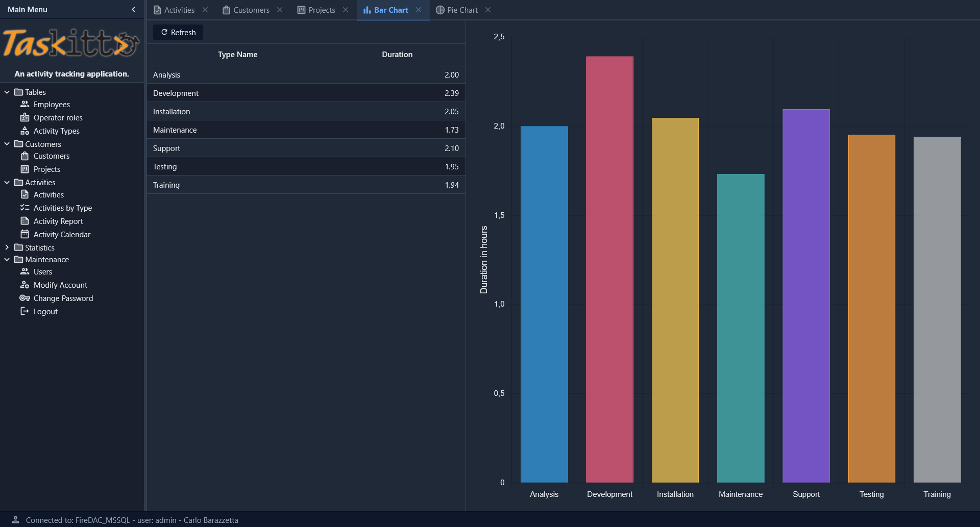980x527 pixels.
Task: Select the Employees icon in the sidebar
Action: 25,104
